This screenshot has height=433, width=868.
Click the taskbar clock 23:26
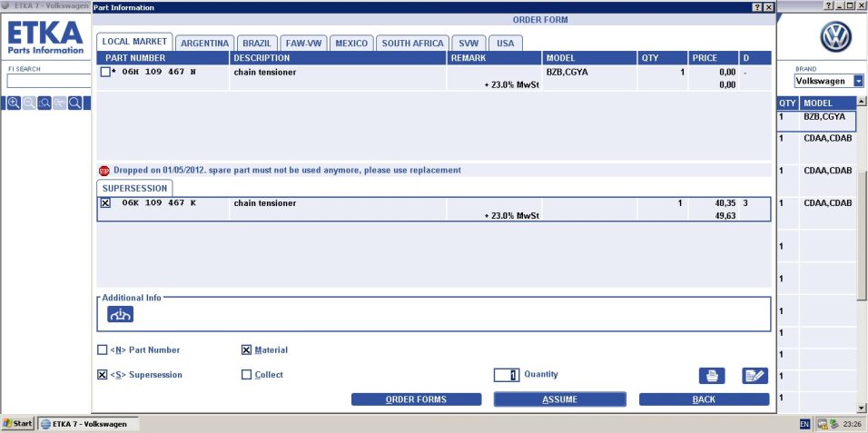click(x=852, y=425)
